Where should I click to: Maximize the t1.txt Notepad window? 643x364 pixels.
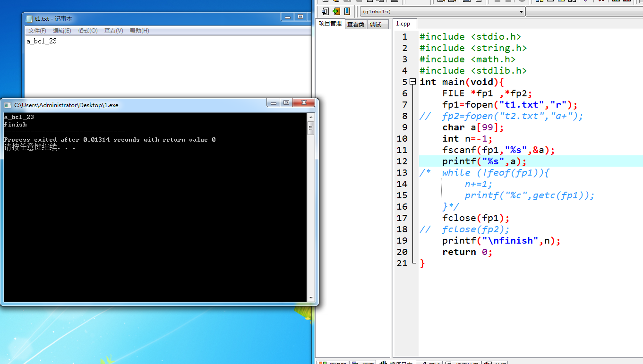[300, 17]
